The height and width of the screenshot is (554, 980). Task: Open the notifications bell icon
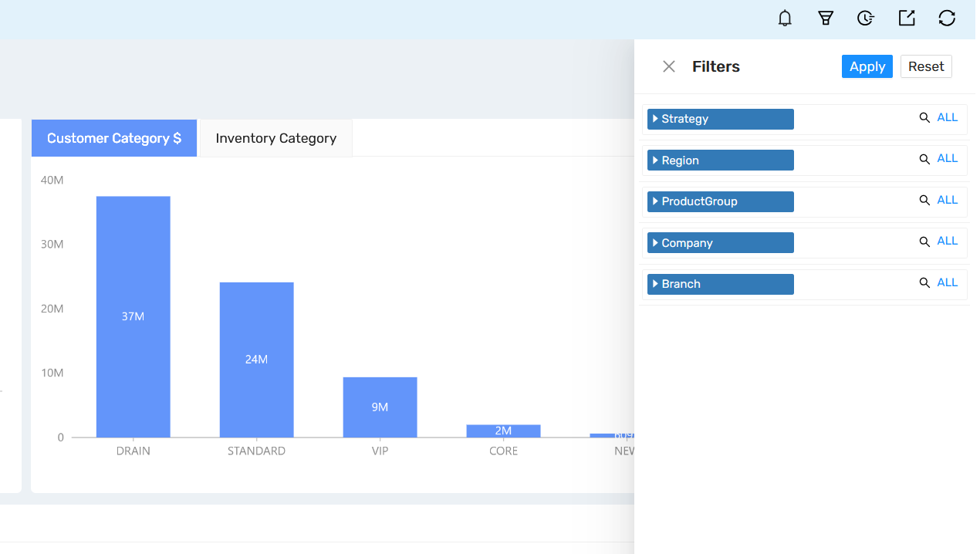point(785,18)
